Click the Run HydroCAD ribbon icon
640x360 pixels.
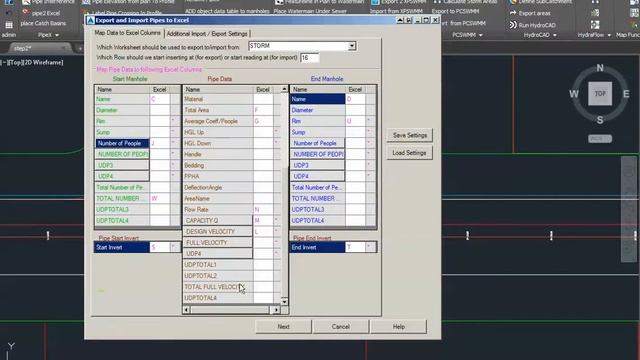coord(513,25)
